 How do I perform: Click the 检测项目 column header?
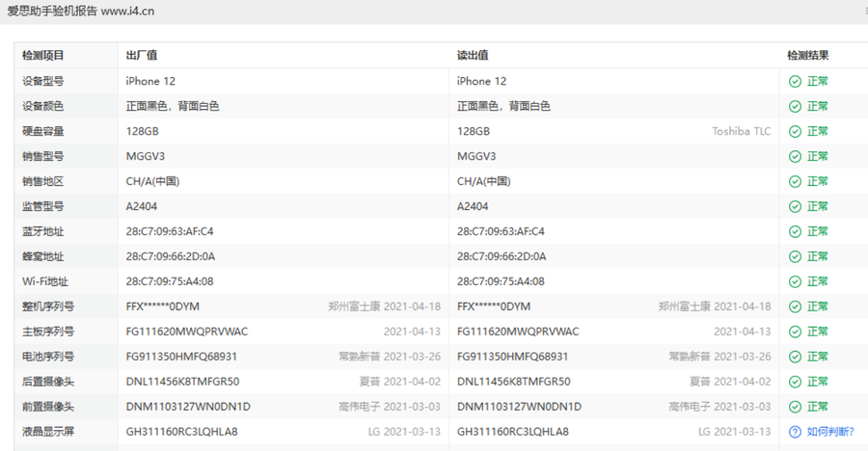[43, 55]
